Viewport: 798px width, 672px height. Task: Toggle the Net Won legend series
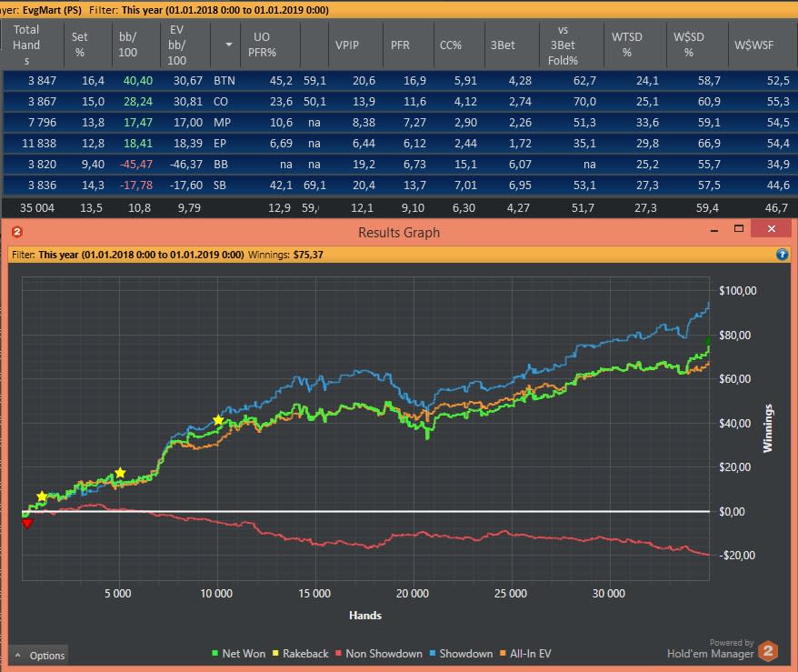click(x=238, y=654)
